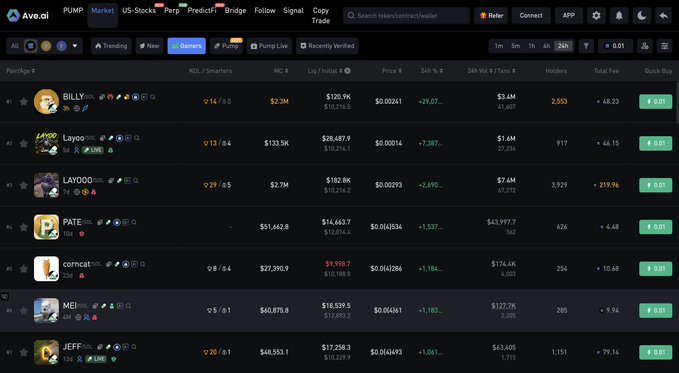Open the PredictFi menu item
Viewport: 679px width, 373px height.
[202, 10]
